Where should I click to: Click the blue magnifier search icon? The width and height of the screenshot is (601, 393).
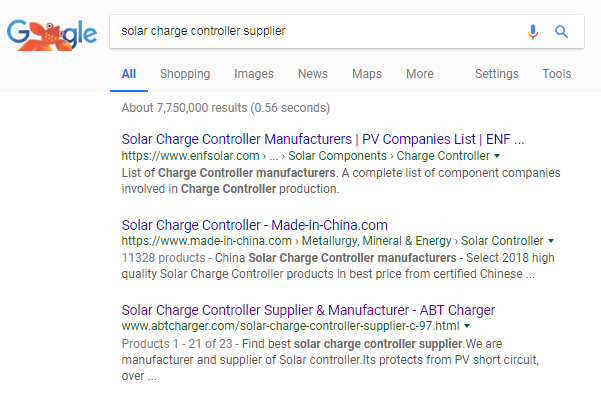[x=562, y=31]
